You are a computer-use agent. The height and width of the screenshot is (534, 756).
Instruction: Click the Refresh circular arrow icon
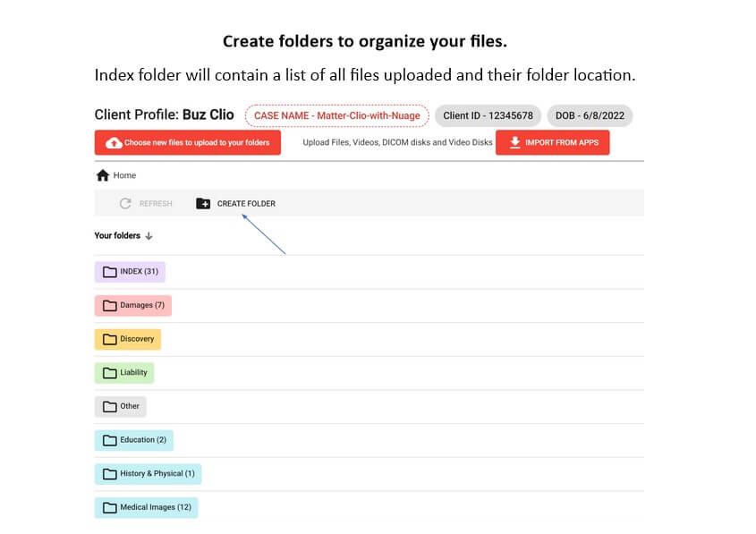tap(125, 204)
